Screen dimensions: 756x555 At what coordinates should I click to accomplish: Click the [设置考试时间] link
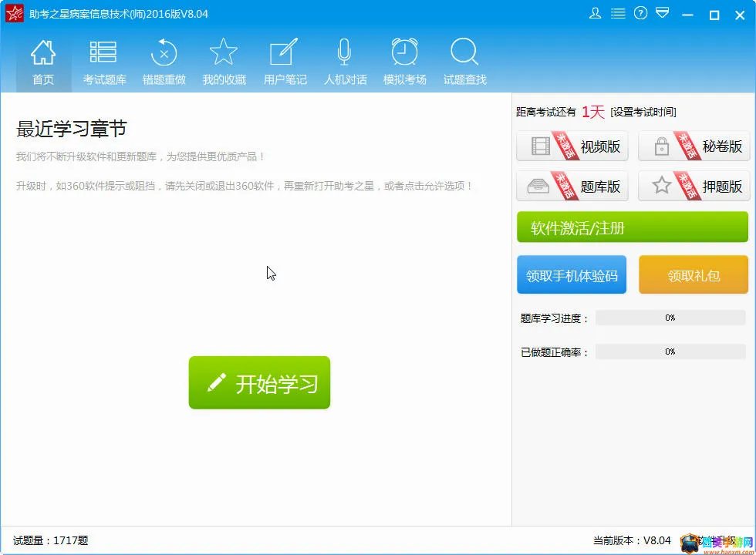pyautogui.click(x=643, y=113)
